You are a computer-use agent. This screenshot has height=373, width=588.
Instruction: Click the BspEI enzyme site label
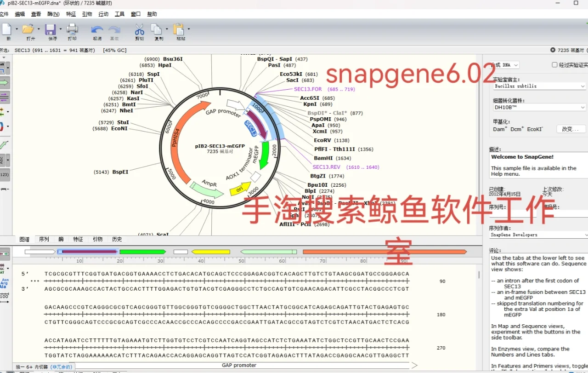120,172
